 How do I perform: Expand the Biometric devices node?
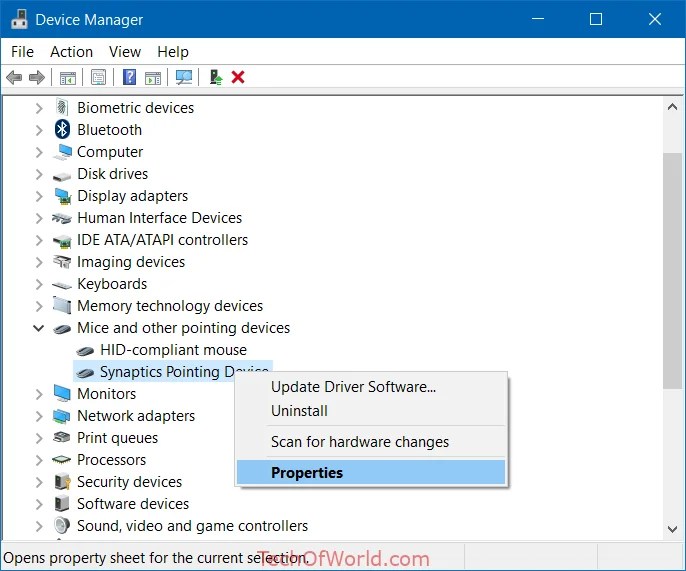point(39,108)
